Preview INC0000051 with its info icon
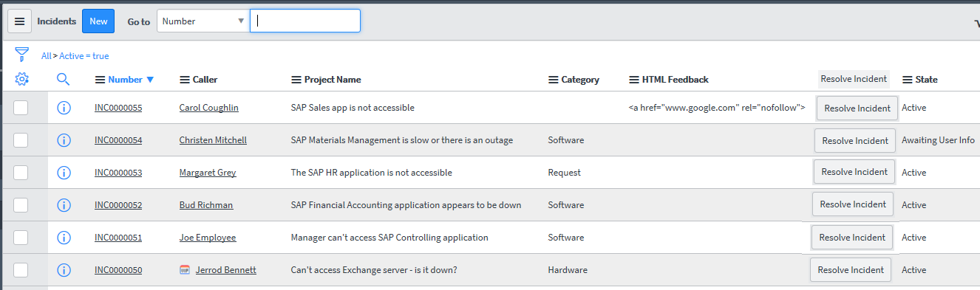The width and height of the screenshot is (980, 290). pos(64,238)
